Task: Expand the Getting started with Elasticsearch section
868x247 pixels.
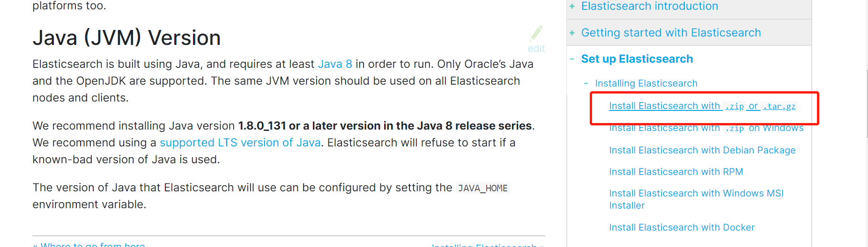Action: click(572, 33)
